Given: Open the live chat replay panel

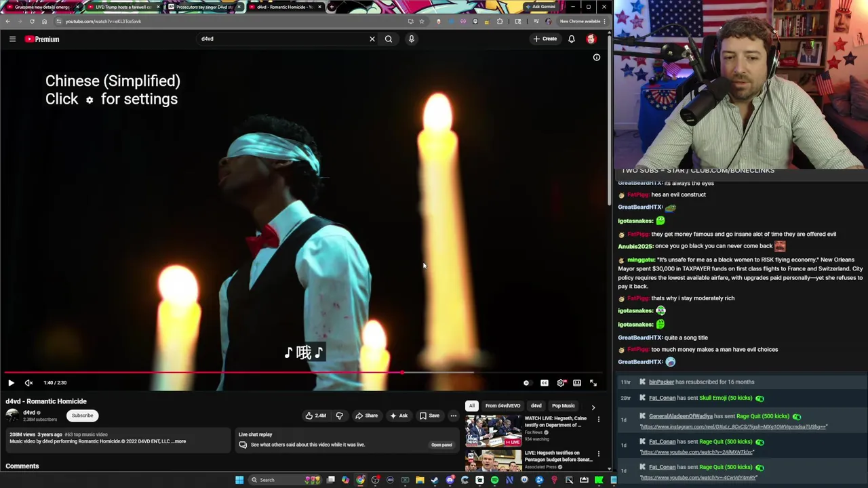Looking at the screenshot, I should [441, 445].
